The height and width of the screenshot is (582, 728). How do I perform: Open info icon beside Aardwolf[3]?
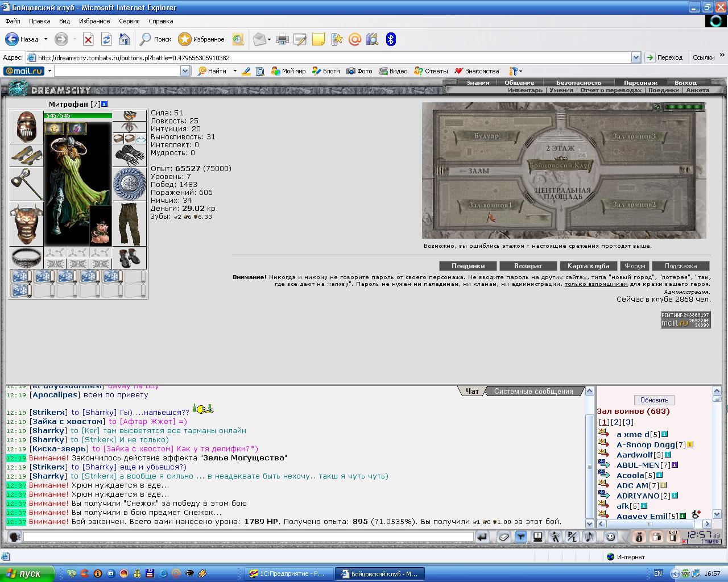[668, 455]
